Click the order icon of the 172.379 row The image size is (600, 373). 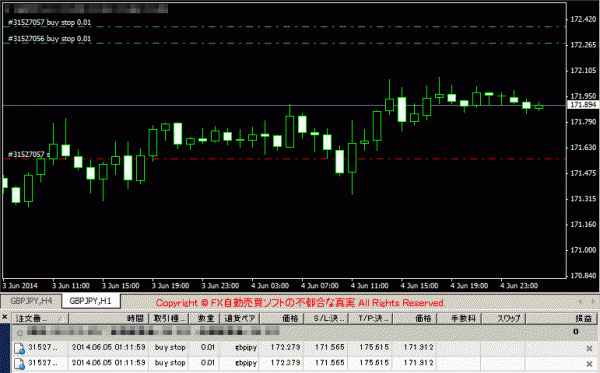click(20, 364)
